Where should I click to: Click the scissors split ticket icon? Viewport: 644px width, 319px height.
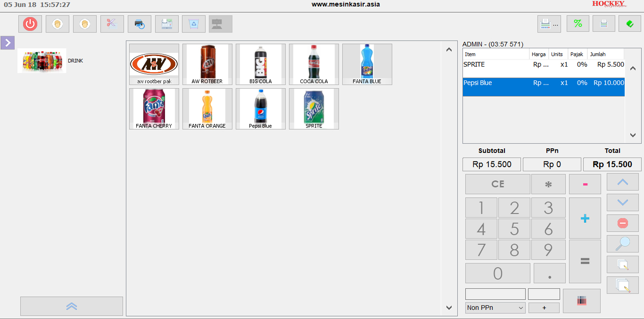pos(112,24)
